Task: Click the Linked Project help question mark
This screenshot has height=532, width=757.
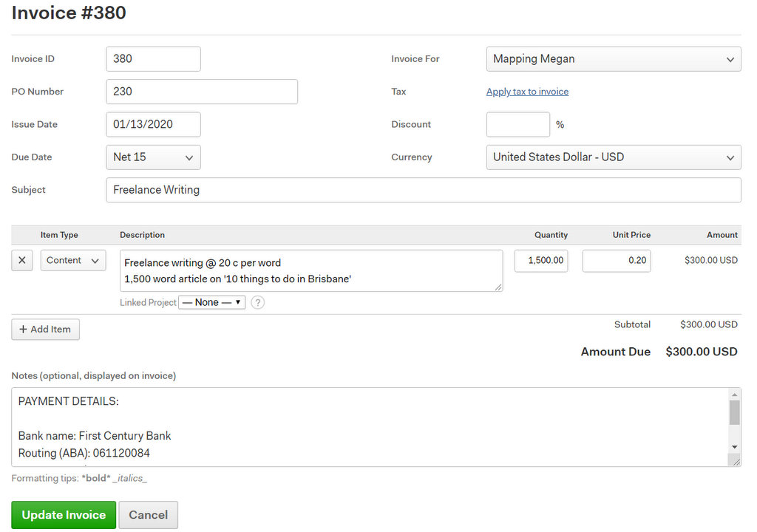Action: tap(257, 302)
